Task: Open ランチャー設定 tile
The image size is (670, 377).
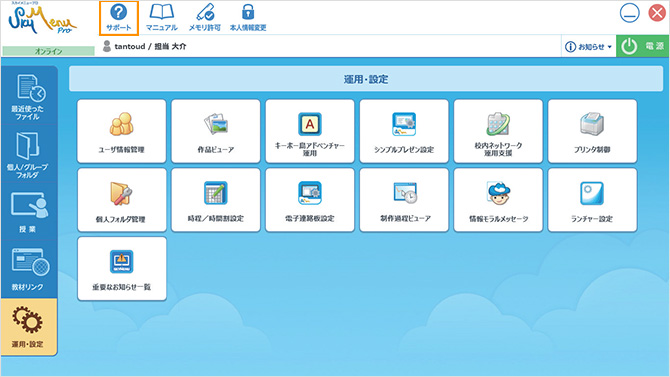Action: pyautogui.click(x=592, y=200)
